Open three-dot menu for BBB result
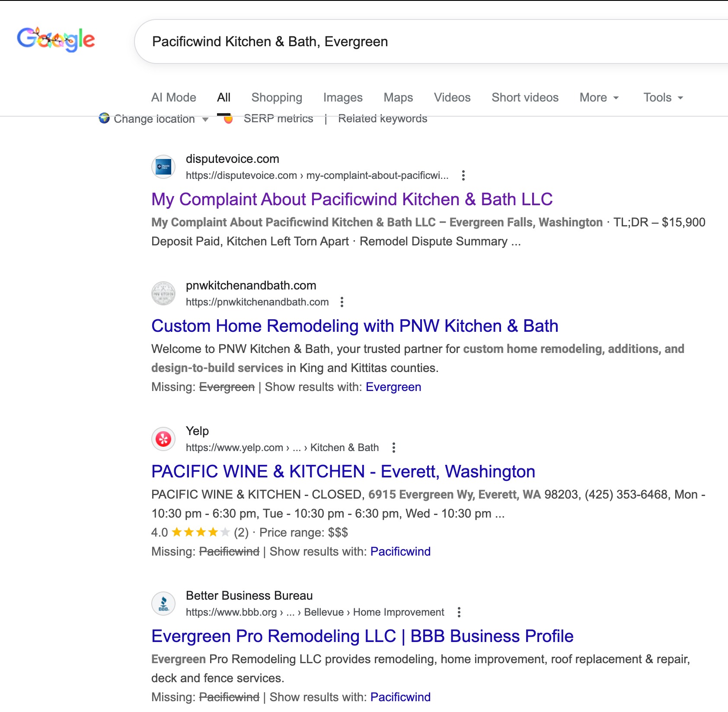Viewport: 728px width, 712px height. pyautogui.click(x=459, y=612)
